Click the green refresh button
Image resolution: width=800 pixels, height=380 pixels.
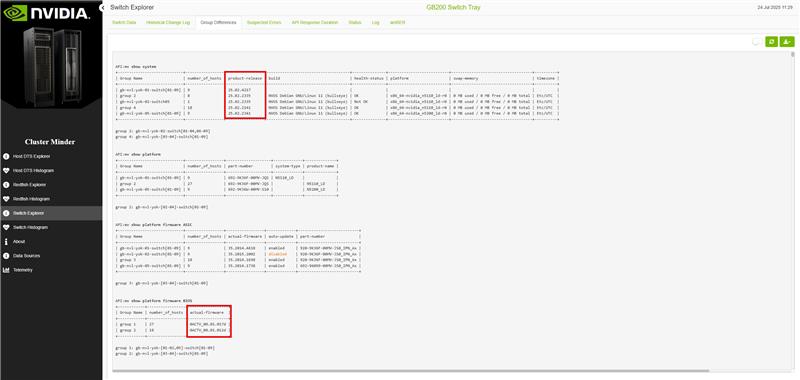pos(771,42)
